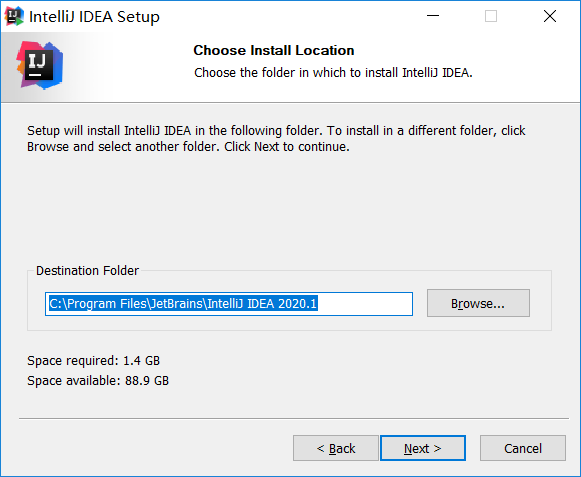Click the empty area inside destination folder field

[x=365, y=304]
